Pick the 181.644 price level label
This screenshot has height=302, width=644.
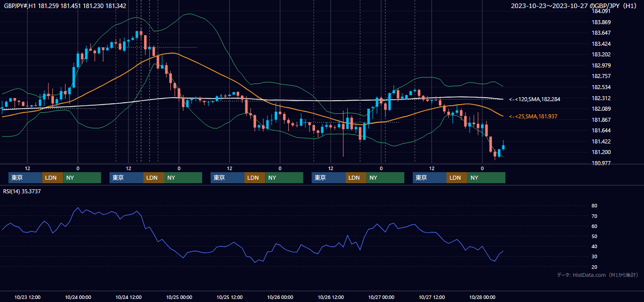(601, 130)
